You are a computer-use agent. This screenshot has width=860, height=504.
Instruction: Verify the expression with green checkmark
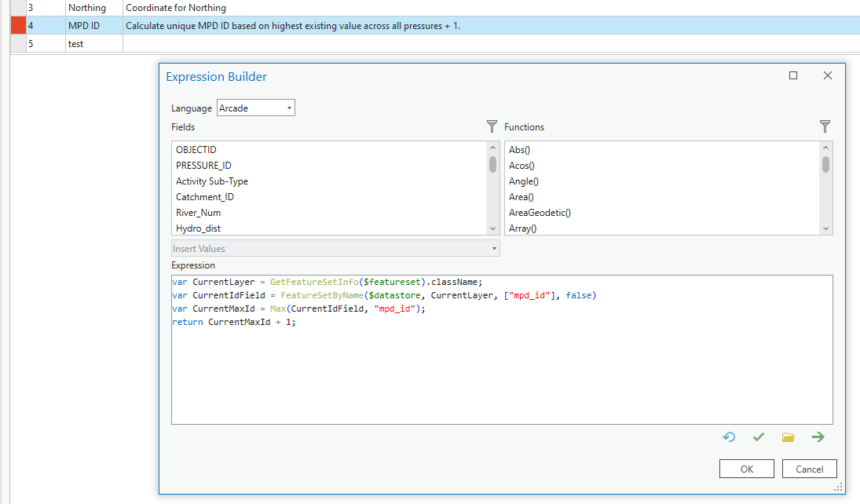click(x=758, y=437)
